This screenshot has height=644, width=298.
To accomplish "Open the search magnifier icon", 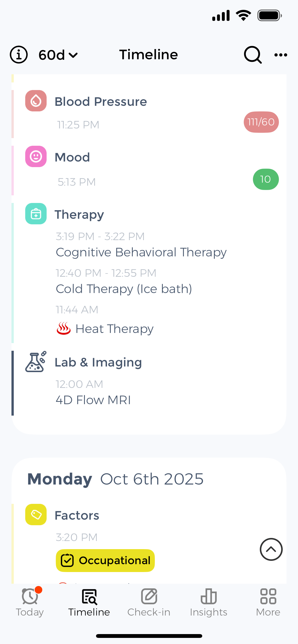I will point(252,54).
